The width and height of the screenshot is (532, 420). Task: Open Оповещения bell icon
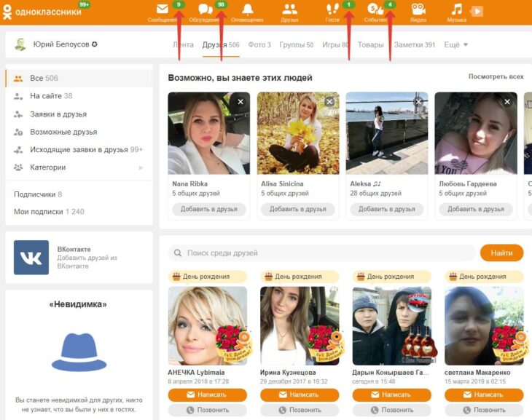(247, 9)
